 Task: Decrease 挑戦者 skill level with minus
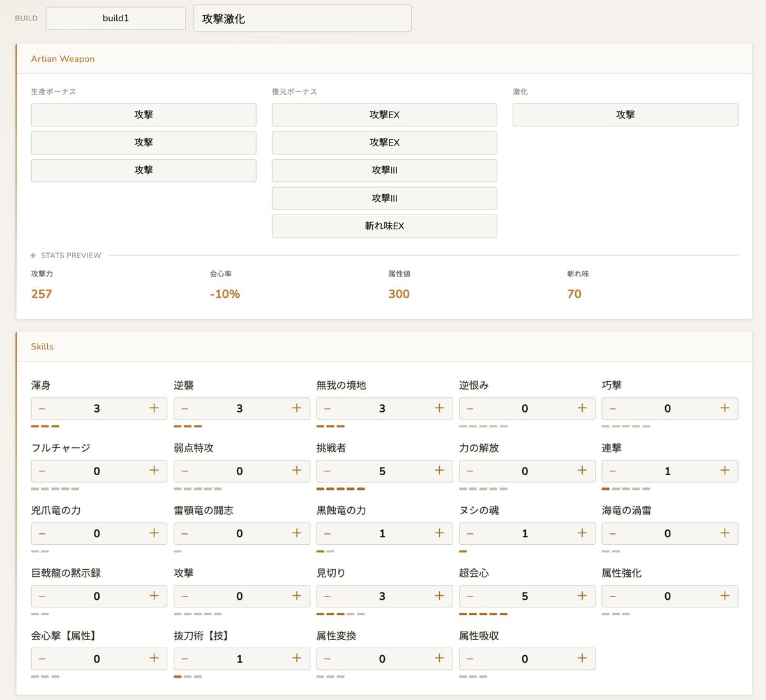coord(327,471)
